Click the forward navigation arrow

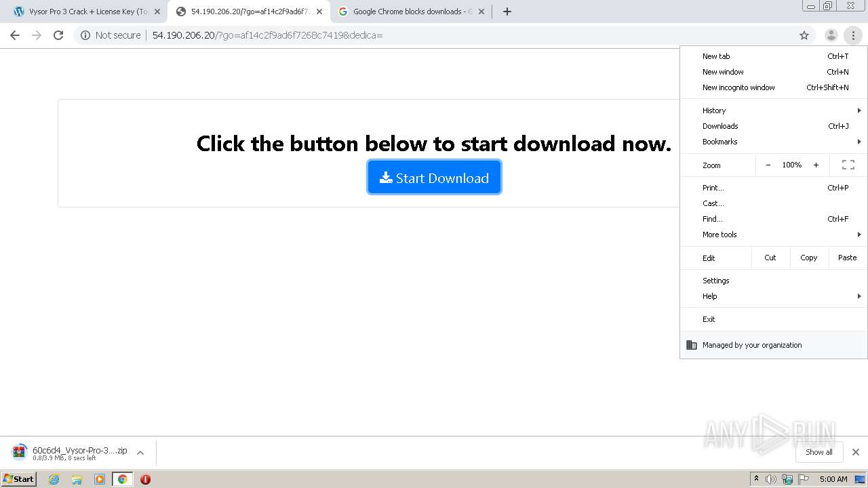click(x=37, y=35)
